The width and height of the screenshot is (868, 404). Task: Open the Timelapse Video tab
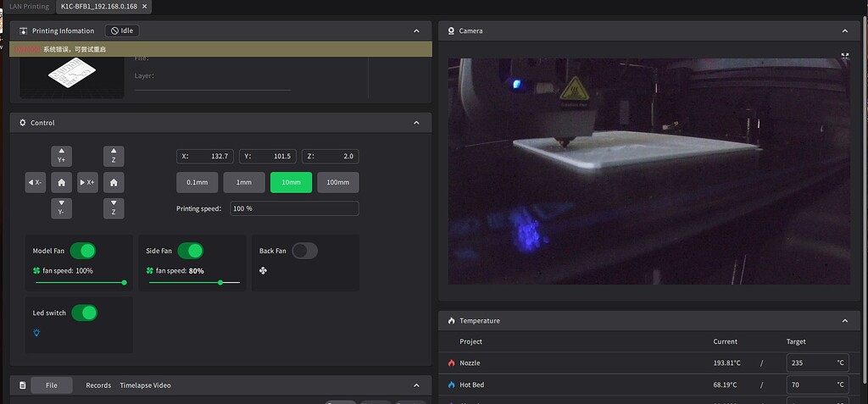[x=145, y=385]
